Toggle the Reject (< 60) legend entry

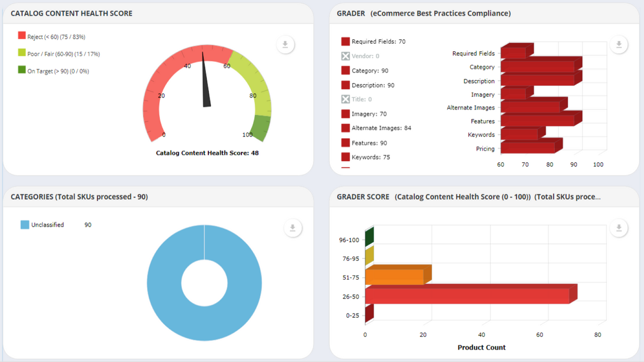point(52,36)
